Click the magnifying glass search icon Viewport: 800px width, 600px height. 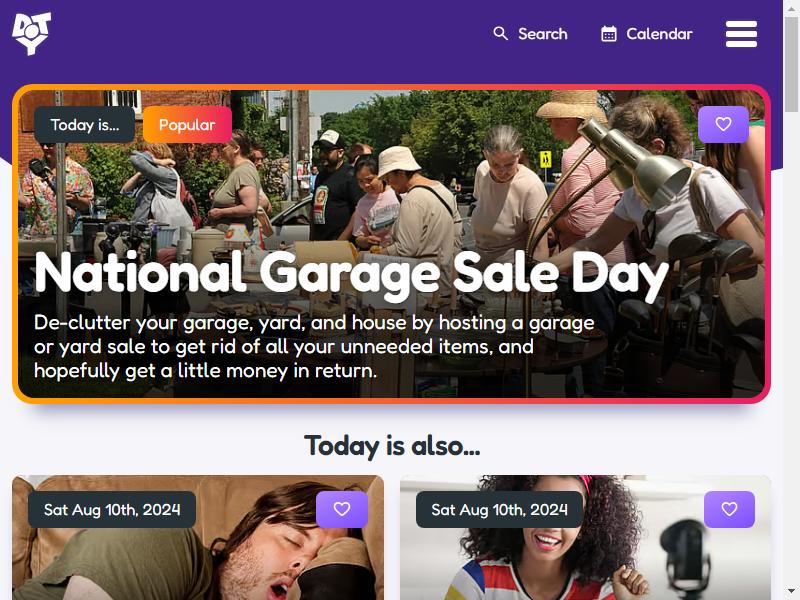tap(501, 34)
